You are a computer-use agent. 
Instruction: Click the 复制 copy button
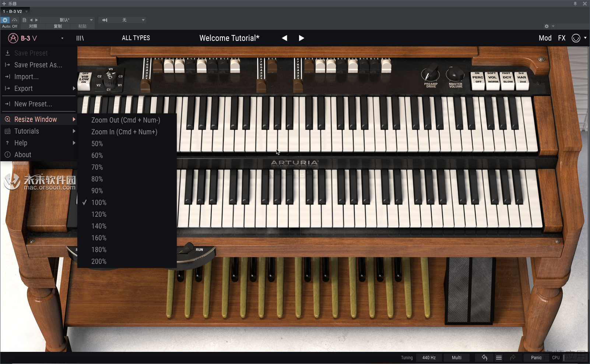click(x=58, y=26)
